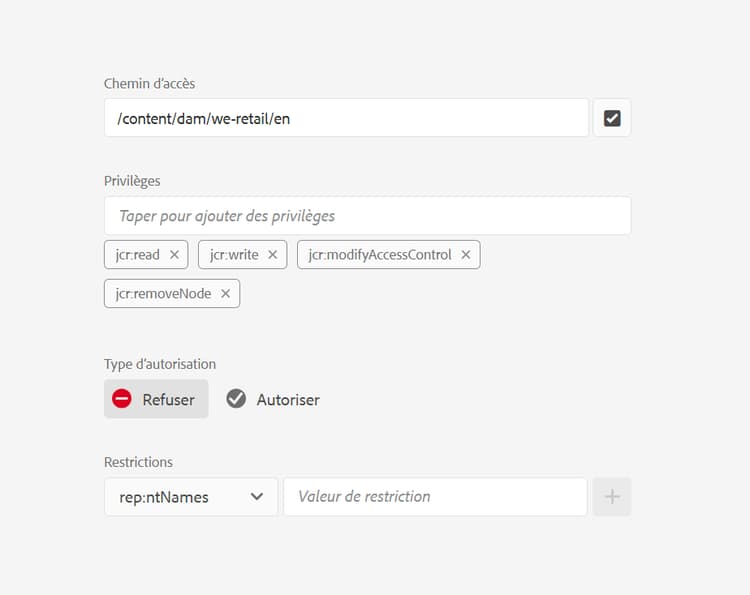Click the red deny icon beside Refuser

point(122,399)
